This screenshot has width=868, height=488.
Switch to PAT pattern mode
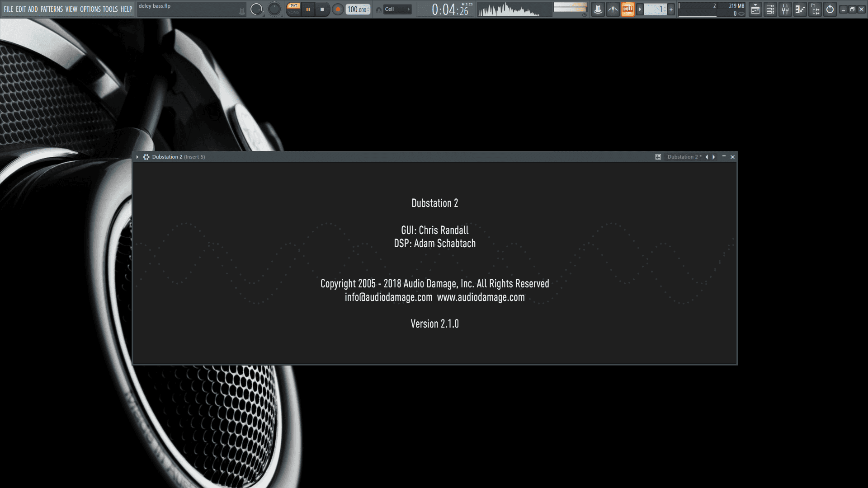coord(294,6)
